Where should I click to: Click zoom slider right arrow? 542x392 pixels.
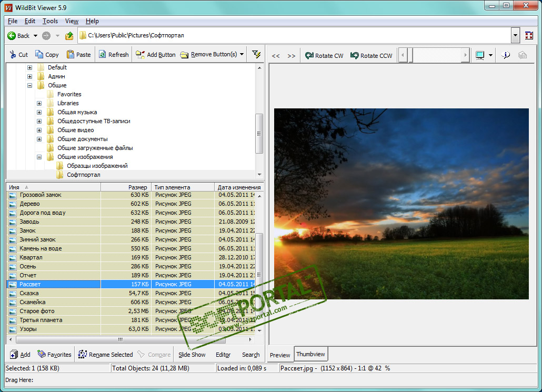[x=465, y=55]
